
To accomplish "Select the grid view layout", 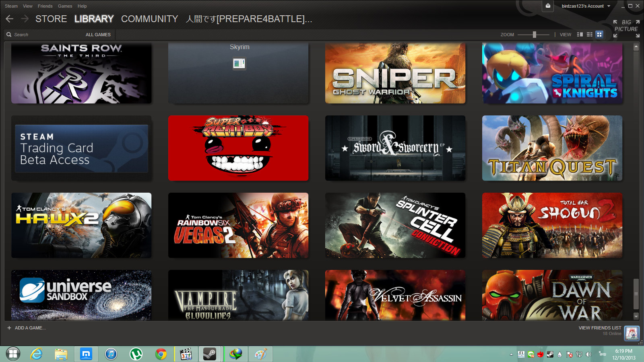I will click(599, 35).
